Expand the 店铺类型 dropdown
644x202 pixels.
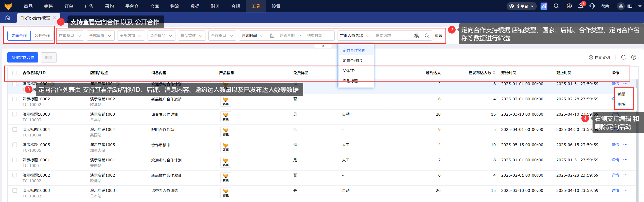coord(70,36)
